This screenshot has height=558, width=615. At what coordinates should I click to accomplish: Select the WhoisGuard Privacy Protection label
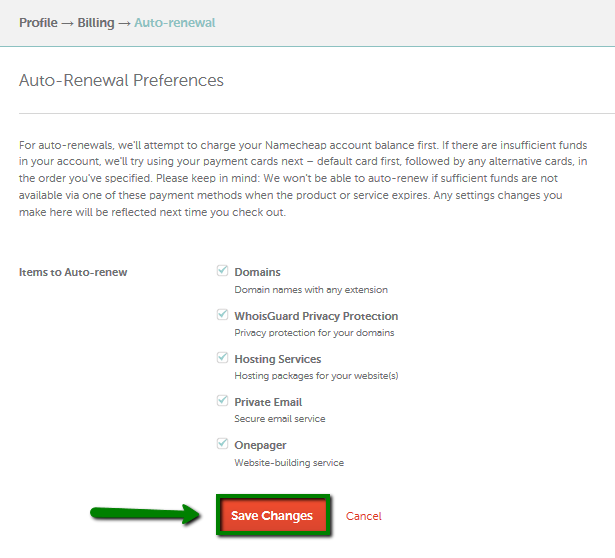coord(316,316)
